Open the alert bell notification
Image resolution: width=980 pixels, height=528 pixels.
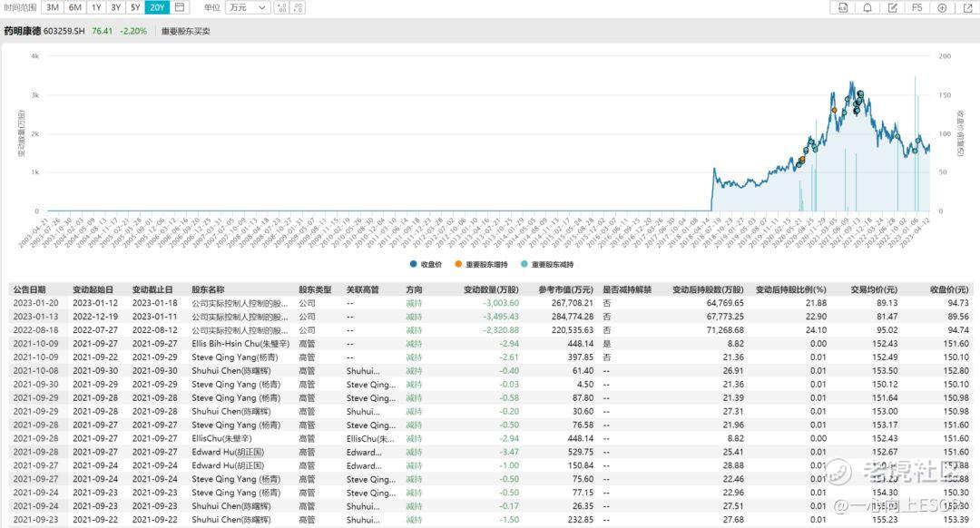tap(867, 7)
